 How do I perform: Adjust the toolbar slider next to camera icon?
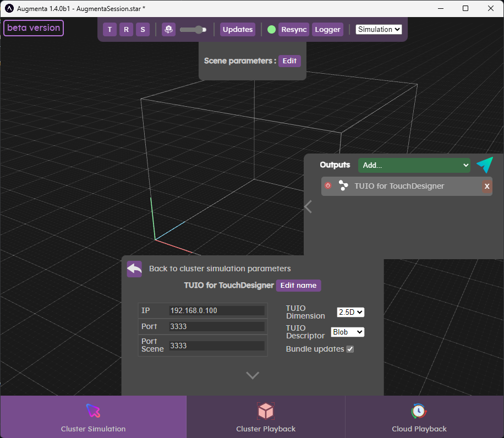pos(193,30)
